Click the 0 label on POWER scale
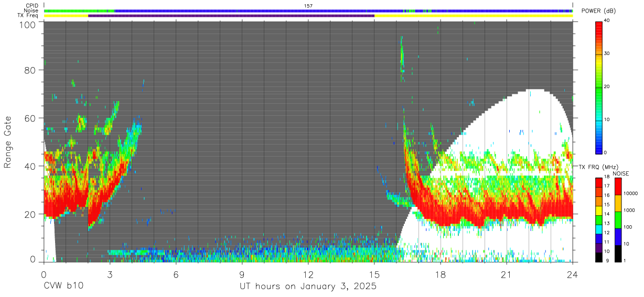 coord(606,152)
